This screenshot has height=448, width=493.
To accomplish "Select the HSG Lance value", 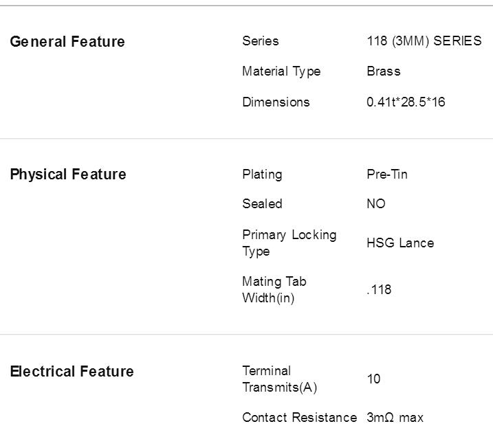I will [x=400, y=243].
